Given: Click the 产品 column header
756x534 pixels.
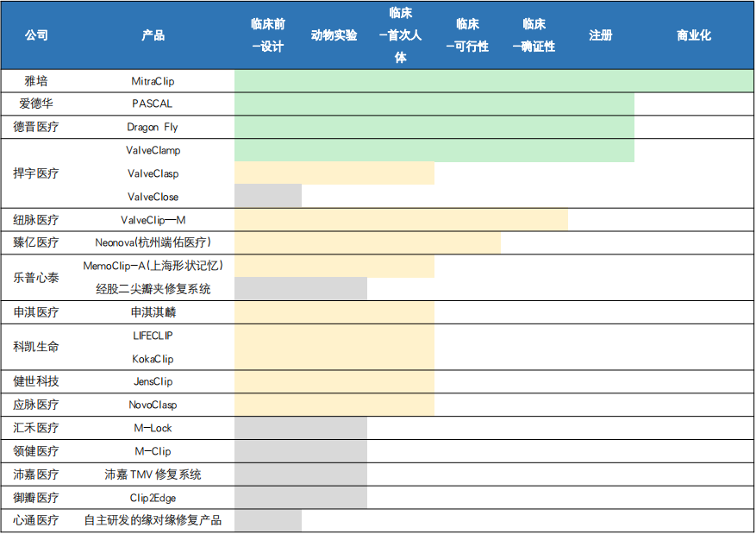Looking at the screenshot, I should [153, 35].
